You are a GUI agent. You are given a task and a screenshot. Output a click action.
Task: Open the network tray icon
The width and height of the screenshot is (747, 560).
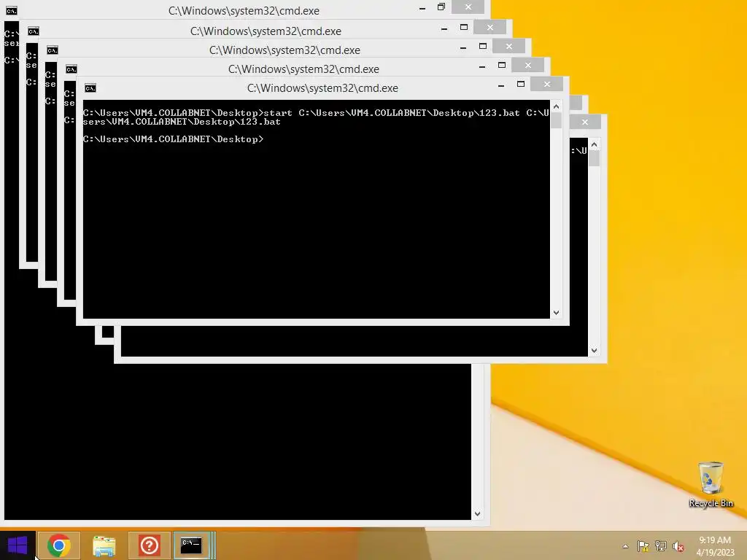click(x=661, y=546)
